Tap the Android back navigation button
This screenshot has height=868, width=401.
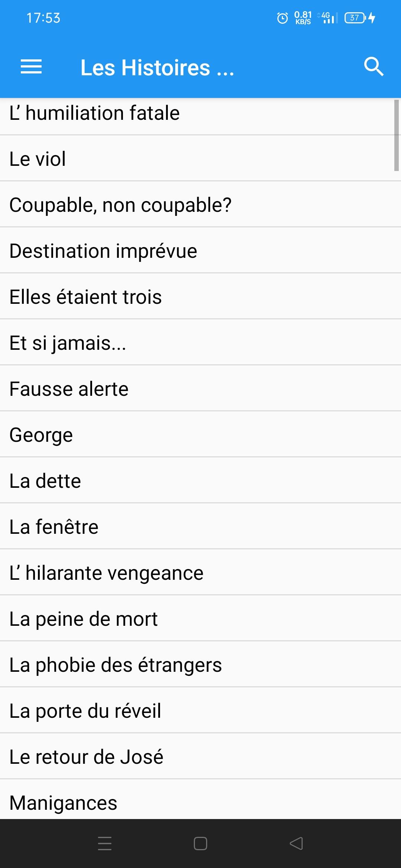click(x=296, y=843)
